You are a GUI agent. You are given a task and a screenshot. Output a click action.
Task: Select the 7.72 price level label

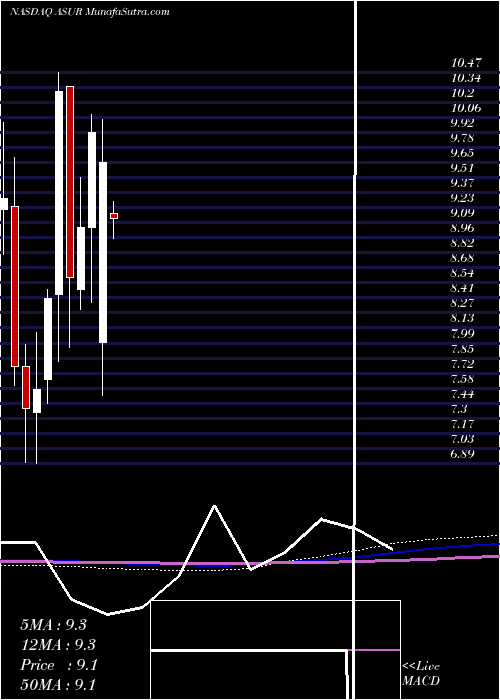click(462, 364)
